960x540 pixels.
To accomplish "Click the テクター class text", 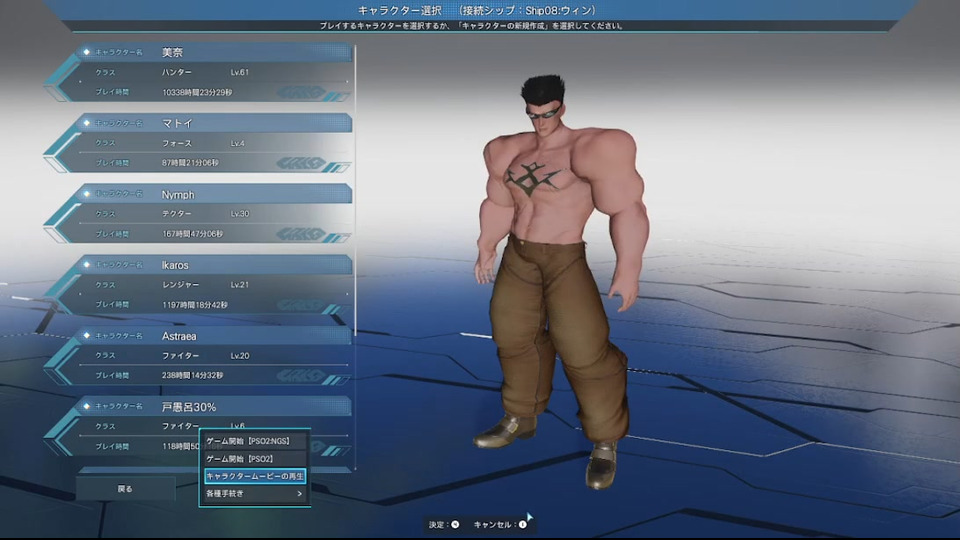I will (176, 214).
